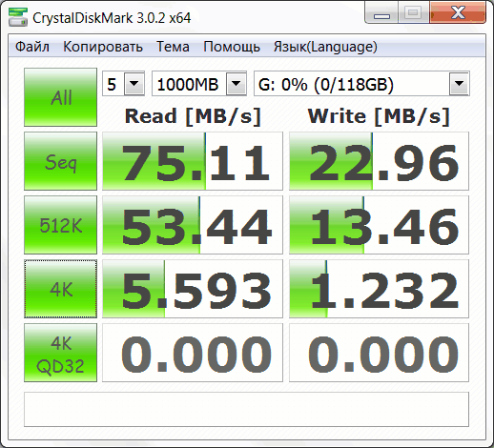Start the 512K random test
The height and width of the screenshot is (448, 494).
(x=60, y=225)
